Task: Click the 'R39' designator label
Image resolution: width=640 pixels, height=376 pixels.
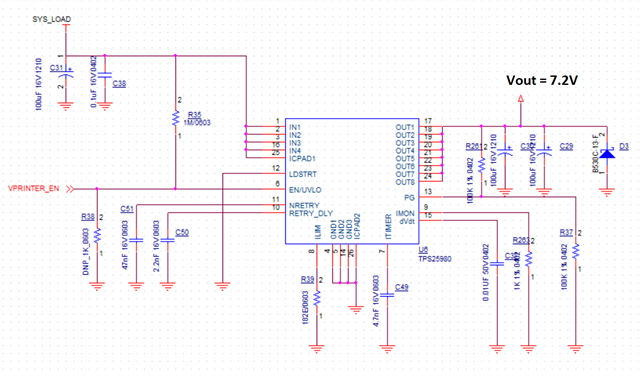Action: 307,279
